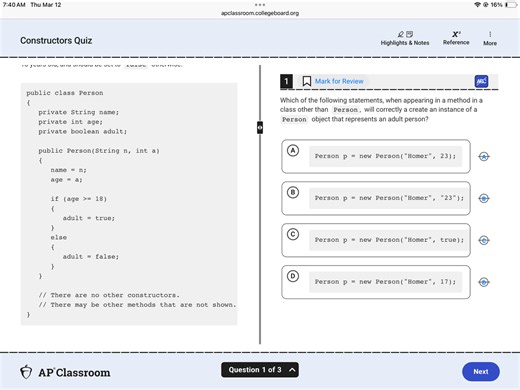The height and width of the screenshot is (390, 520).
Task: Click the 'age = a;' code line
Action: click(66, 180)
